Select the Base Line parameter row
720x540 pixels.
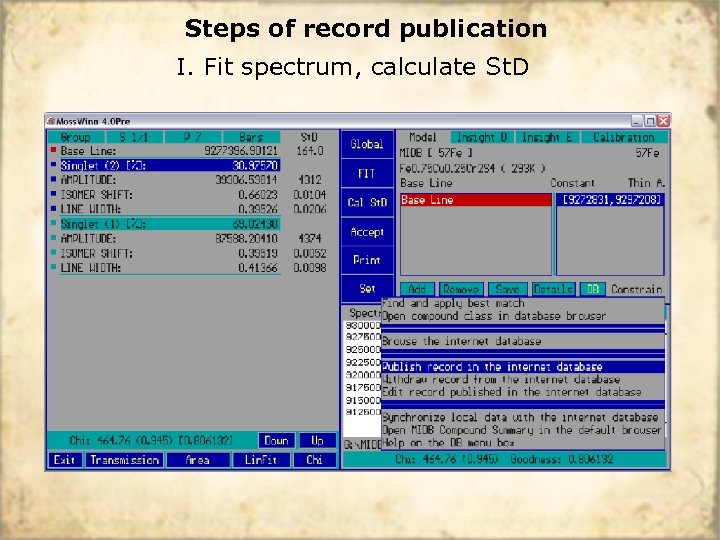point(169,151)
